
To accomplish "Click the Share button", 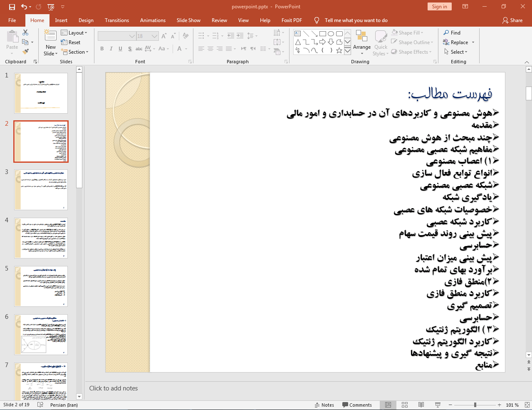I will pos(512,20).
